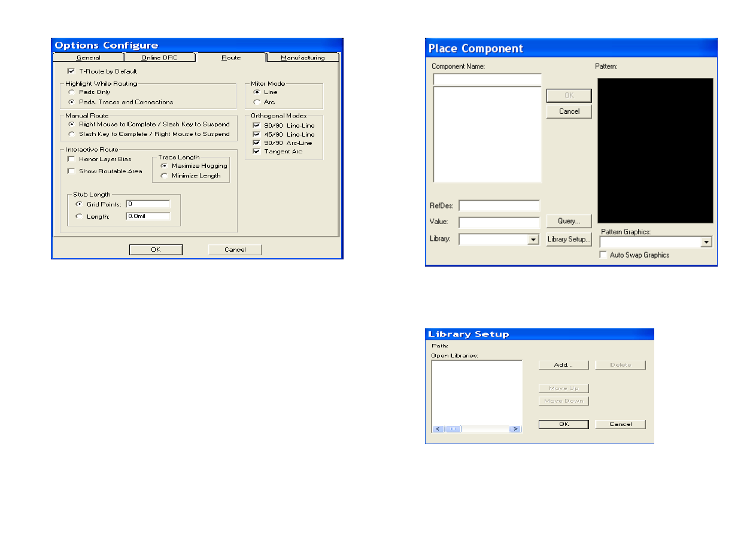This screenshot has width=756, height=535.
Task: Click Move Up in Library Setup
Action: click(x=563, y=388)
